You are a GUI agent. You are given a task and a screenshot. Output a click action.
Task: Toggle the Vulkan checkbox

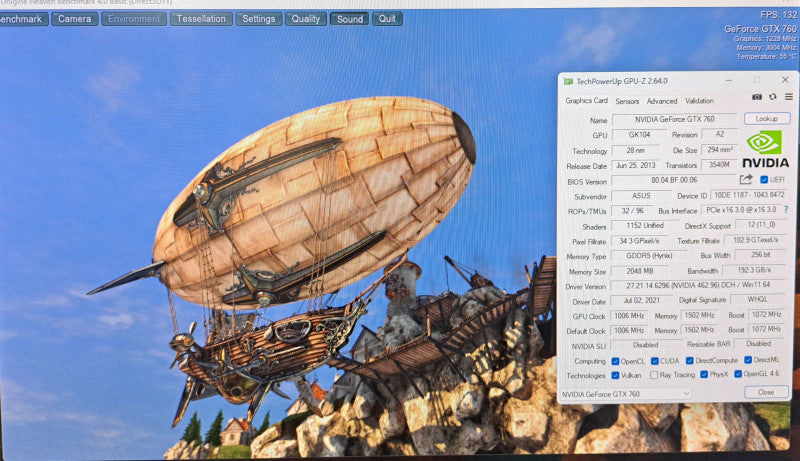615,375
